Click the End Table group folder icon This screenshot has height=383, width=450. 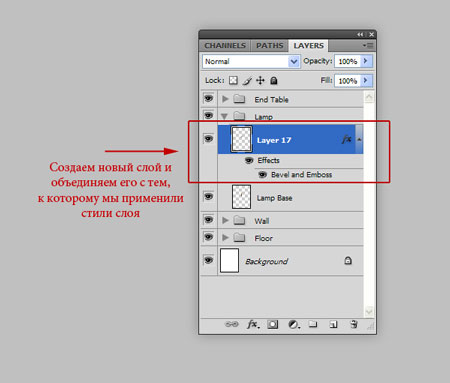pyautogui.click(x=239, y=99)
